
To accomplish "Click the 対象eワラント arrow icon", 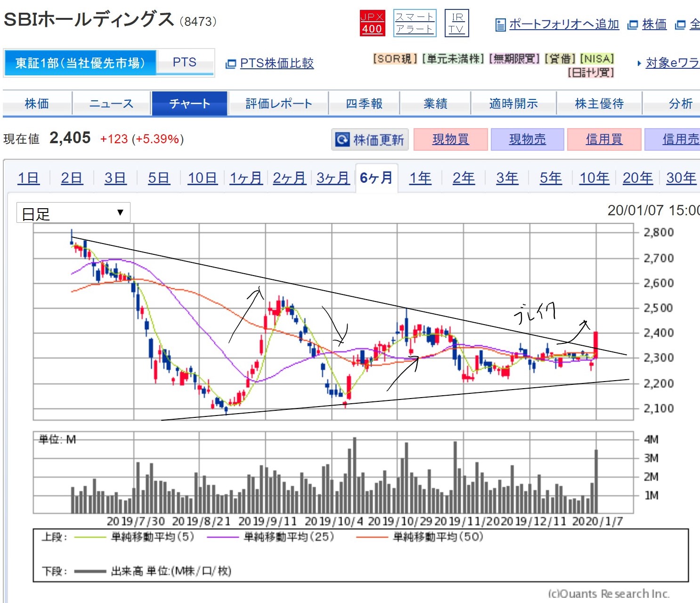I will [639, 63].
